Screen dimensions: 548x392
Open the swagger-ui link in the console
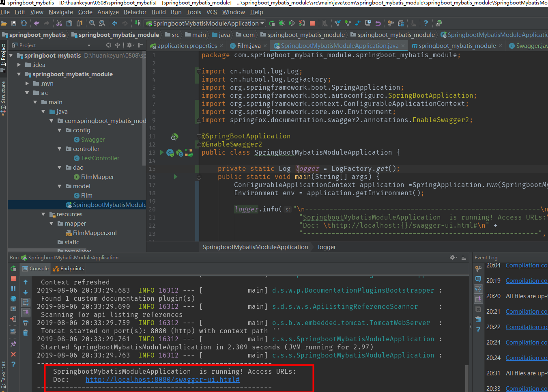[162, 379]
